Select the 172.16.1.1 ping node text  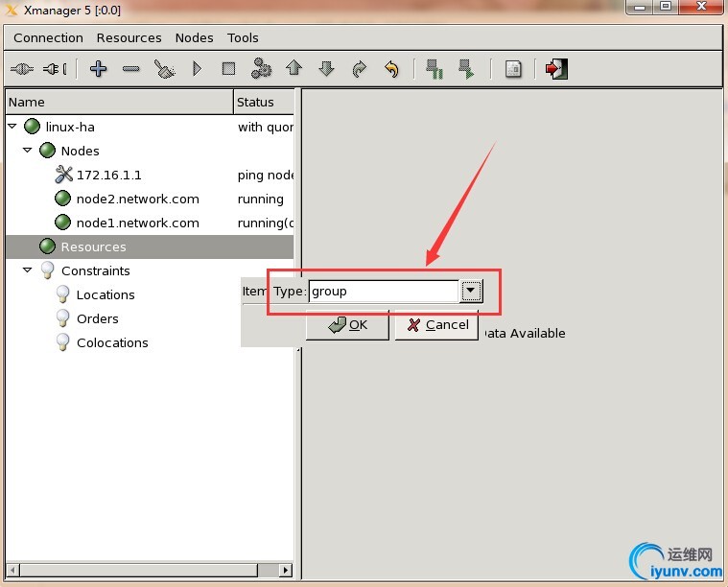(x=109, y=176)
